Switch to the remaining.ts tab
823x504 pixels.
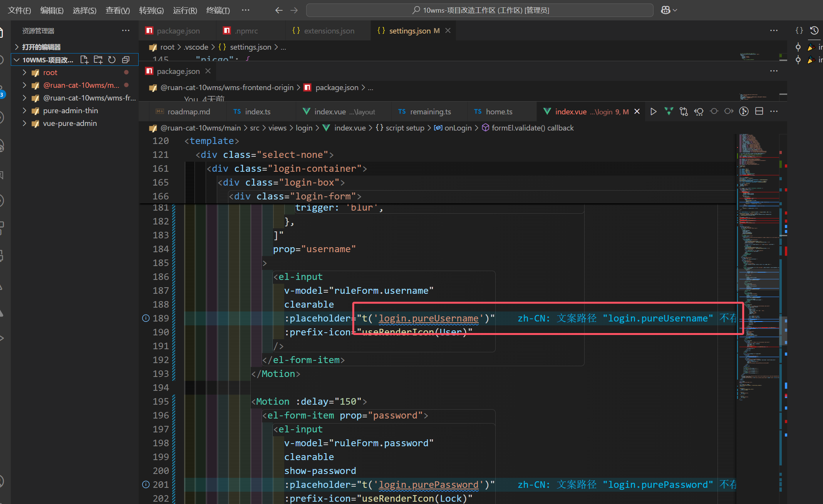pos(430,112)
